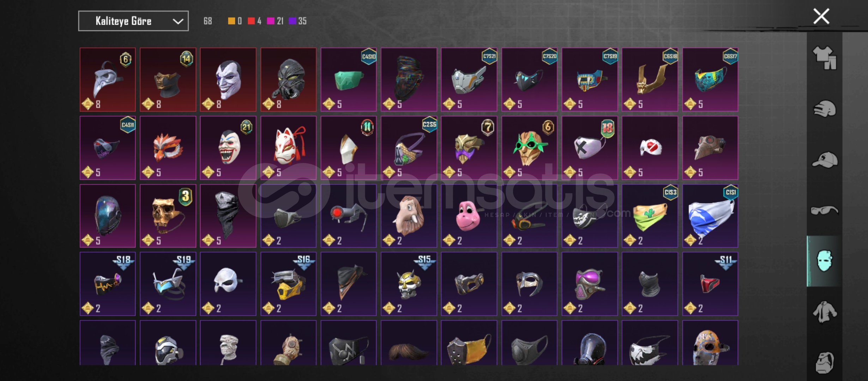Viewport: 868px width, 381px height.
Task: Switch to the glasses category
Action: [824, 211]
